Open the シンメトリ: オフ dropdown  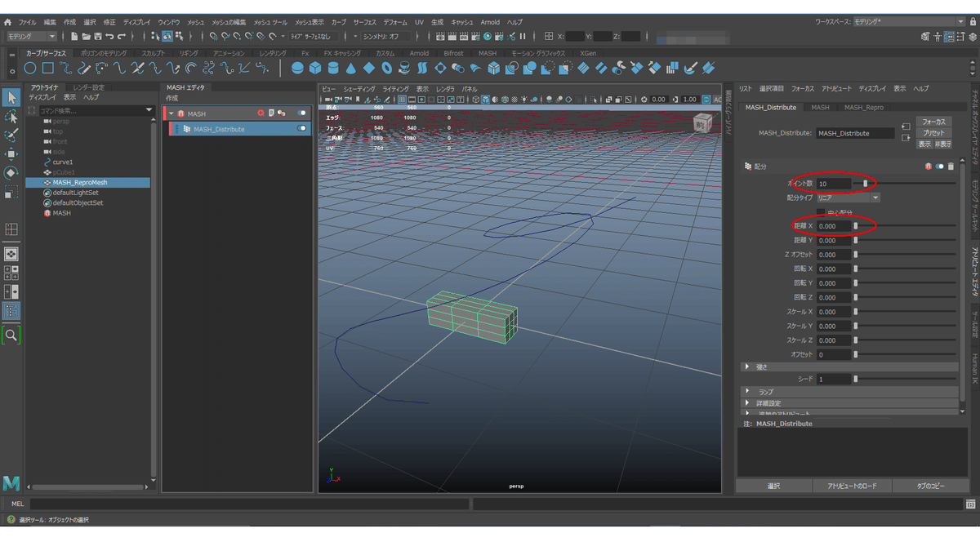[387, 36]
